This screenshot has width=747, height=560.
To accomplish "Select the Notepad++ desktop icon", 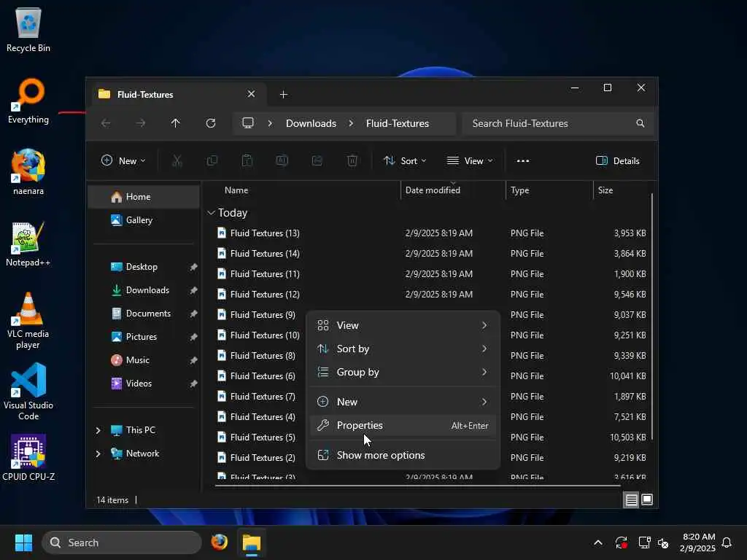I will 28,244.
